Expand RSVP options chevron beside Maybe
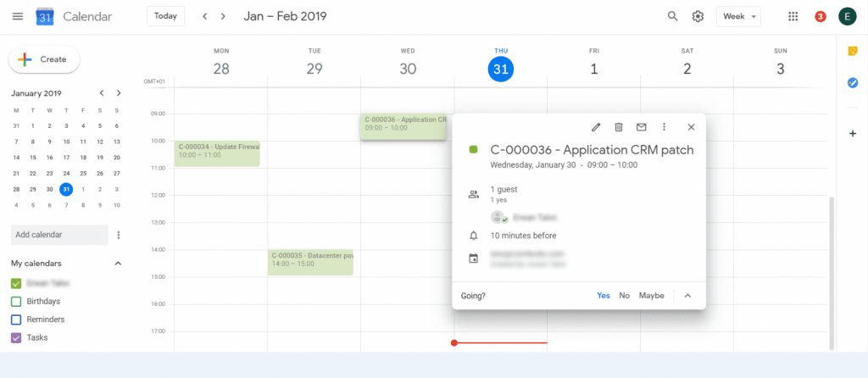868x378 pixels. pyautogui.click(x=687, y=296)
